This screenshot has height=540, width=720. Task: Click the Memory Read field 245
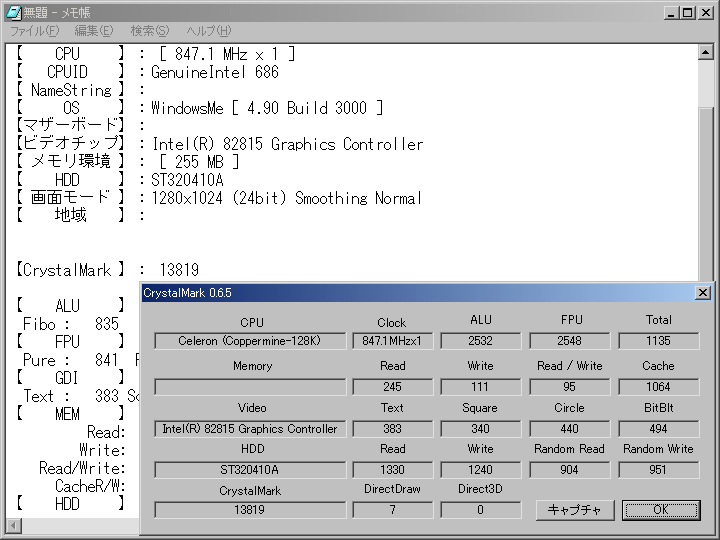392,387
